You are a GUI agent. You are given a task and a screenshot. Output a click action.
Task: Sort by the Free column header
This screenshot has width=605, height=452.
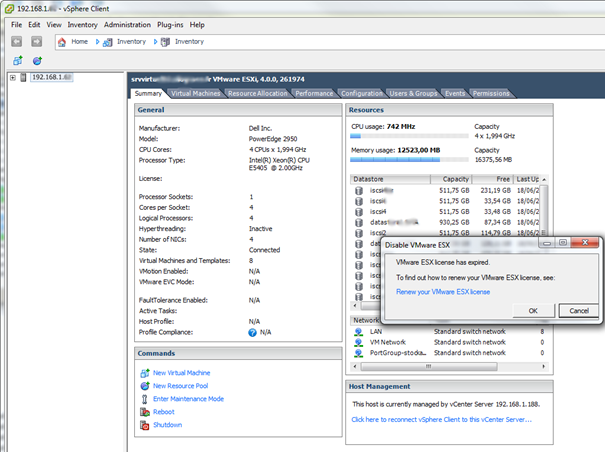[x=493, y=179]
